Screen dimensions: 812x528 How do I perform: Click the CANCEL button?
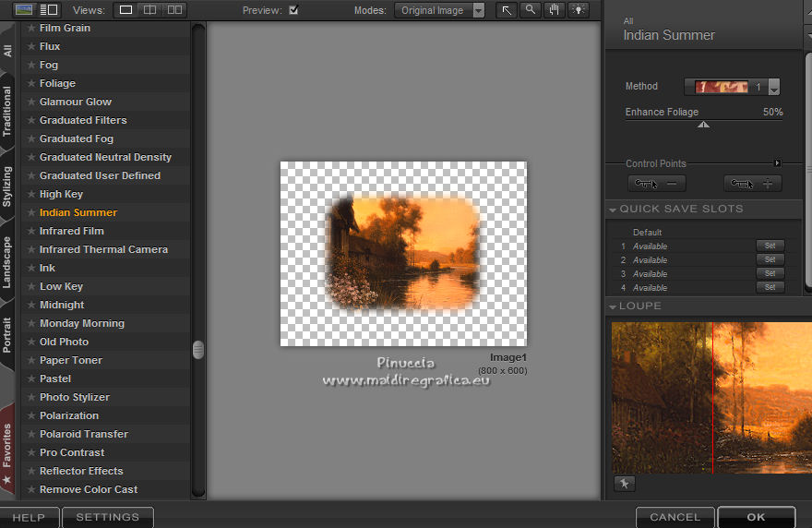pyautogui.click(x=675, y=517)
